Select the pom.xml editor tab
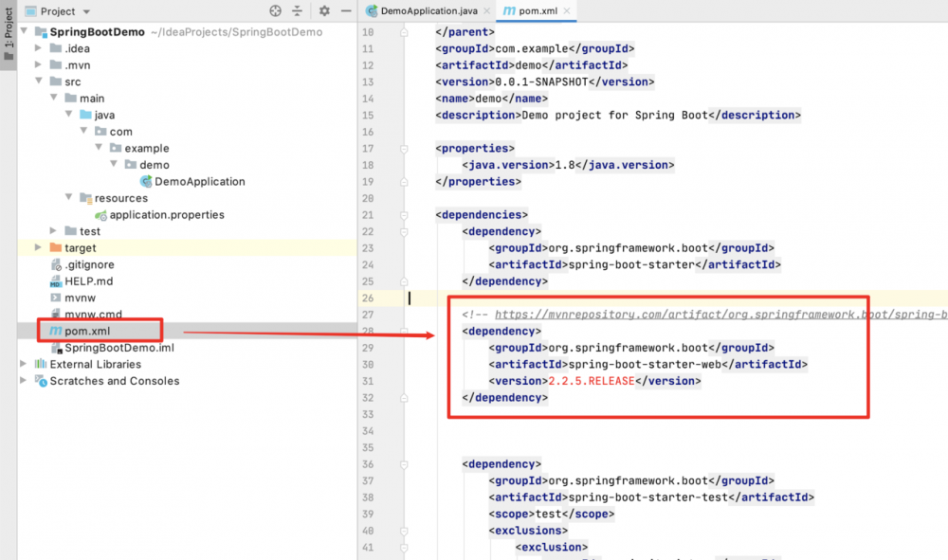Image resolution: width=948 pixels, height=560 pixels. pyautogui.click(x=538, y=10)
